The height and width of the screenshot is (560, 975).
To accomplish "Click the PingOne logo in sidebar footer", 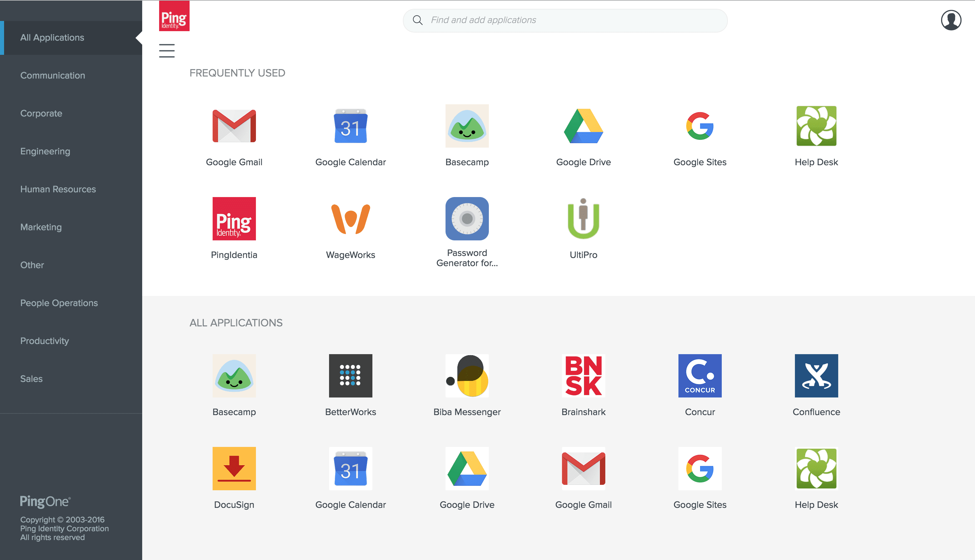I will pos(45,501).
